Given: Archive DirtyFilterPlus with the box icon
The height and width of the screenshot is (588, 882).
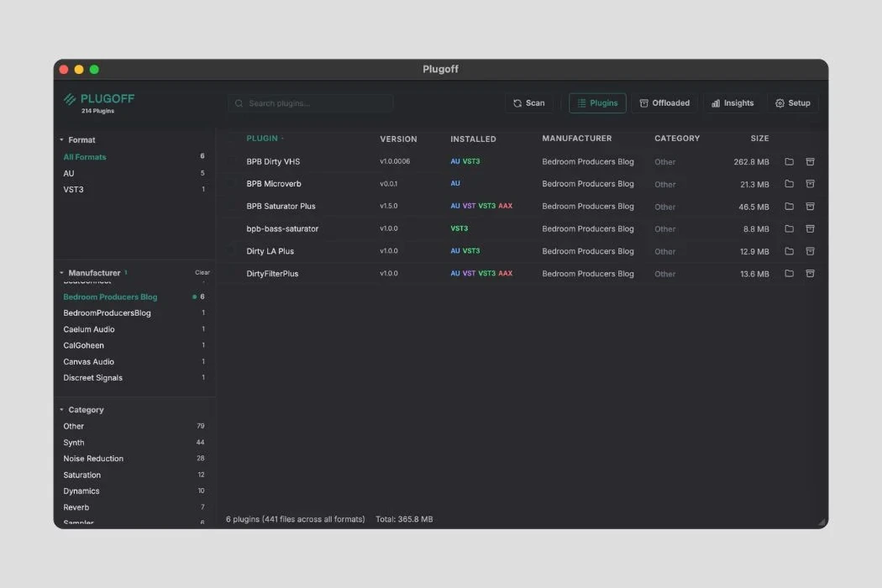Looking at the screenshot, I should pos(811,273).
